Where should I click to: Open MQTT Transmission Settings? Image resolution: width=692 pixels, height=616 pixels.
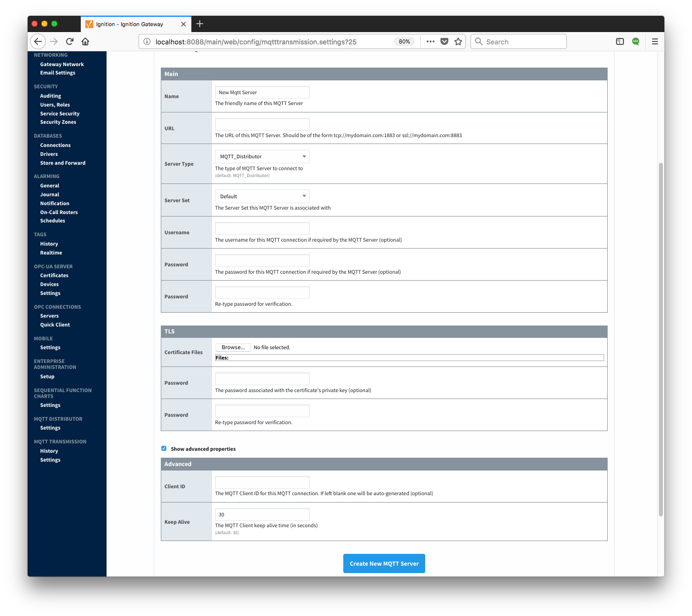[50, 460]
